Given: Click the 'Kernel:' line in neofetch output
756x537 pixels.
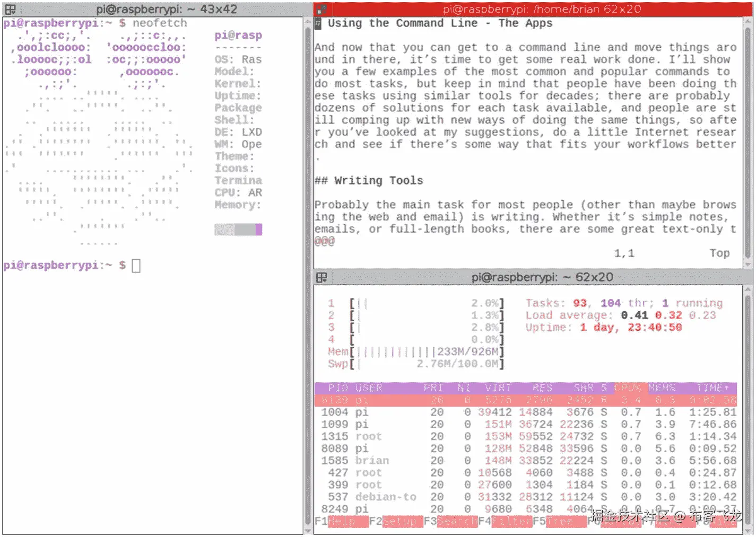Looking at the screenshot, I should (x=238, y=84).
